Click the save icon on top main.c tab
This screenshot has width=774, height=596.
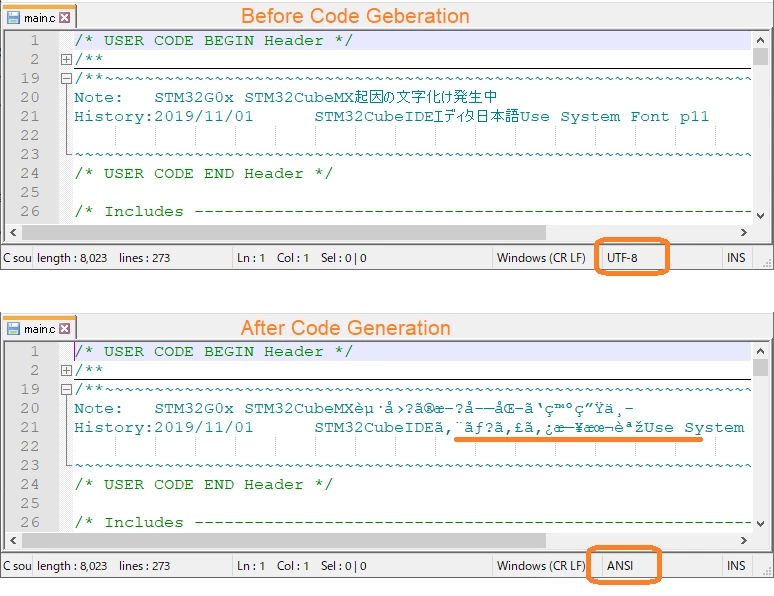[13, 18]
